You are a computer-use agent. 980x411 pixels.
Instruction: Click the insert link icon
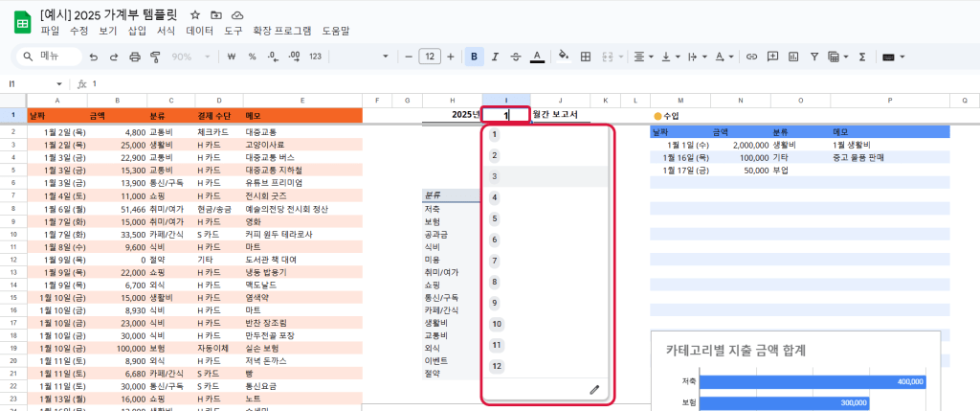(750, 57)
